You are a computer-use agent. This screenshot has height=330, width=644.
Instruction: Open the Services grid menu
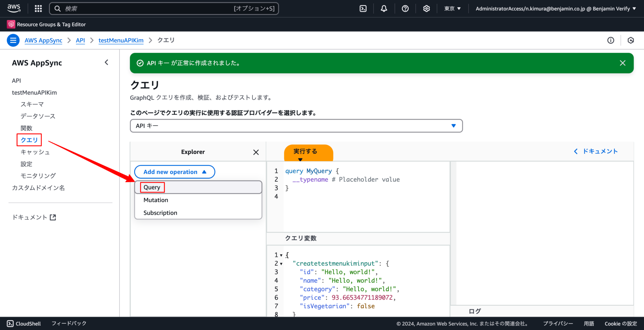tap(38, 8)
